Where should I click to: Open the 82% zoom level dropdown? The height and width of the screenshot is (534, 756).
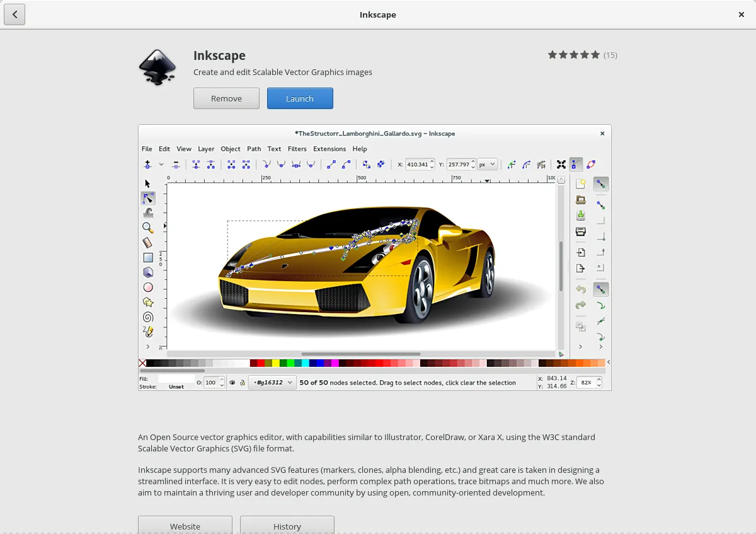(x=588, y=382)
